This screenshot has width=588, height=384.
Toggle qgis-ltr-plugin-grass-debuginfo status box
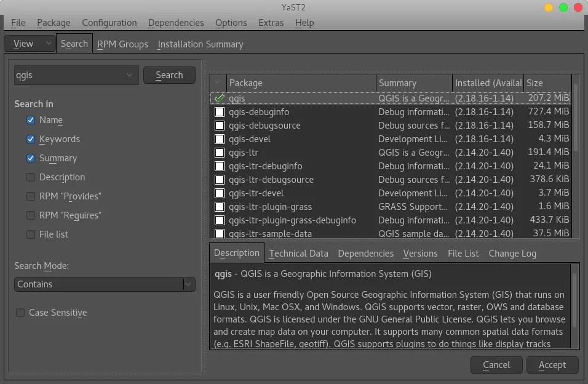(x=220, y=220)
